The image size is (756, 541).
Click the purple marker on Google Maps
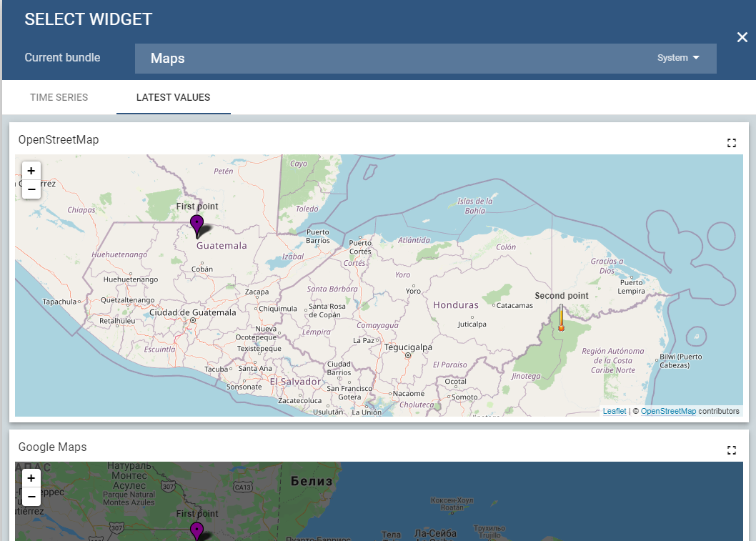(x=197, y=530)
